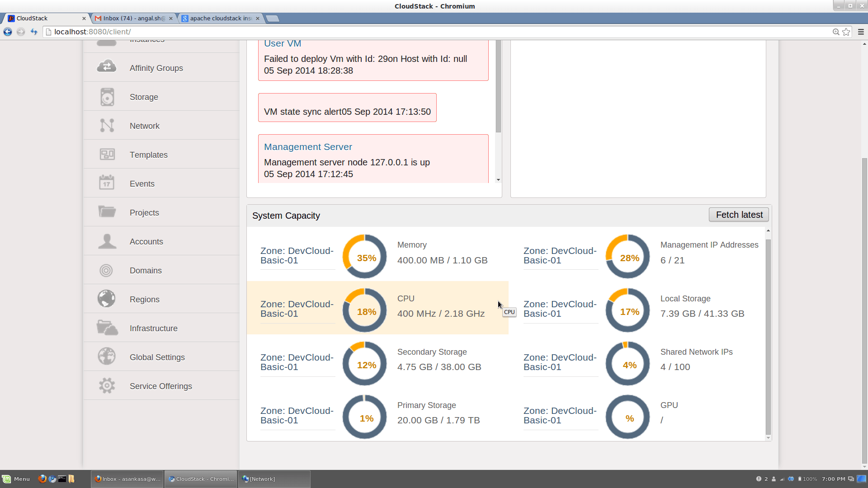Reload the page with refresh icon

(x=34, y=32)
